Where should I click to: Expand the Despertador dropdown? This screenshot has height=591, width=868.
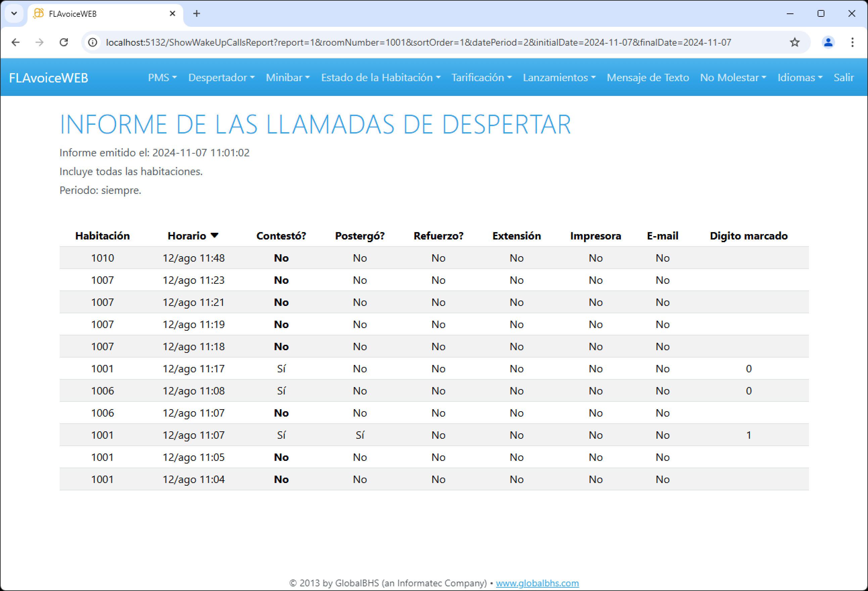point(221,78)
